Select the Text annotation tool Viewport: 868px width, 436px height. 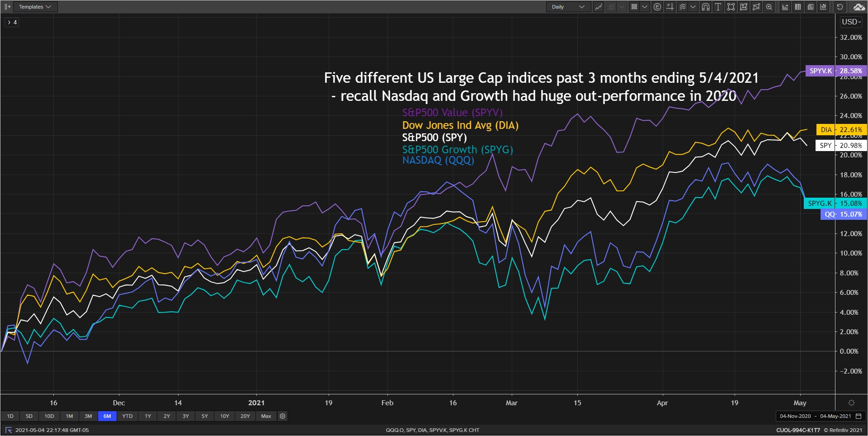(718, 7)
